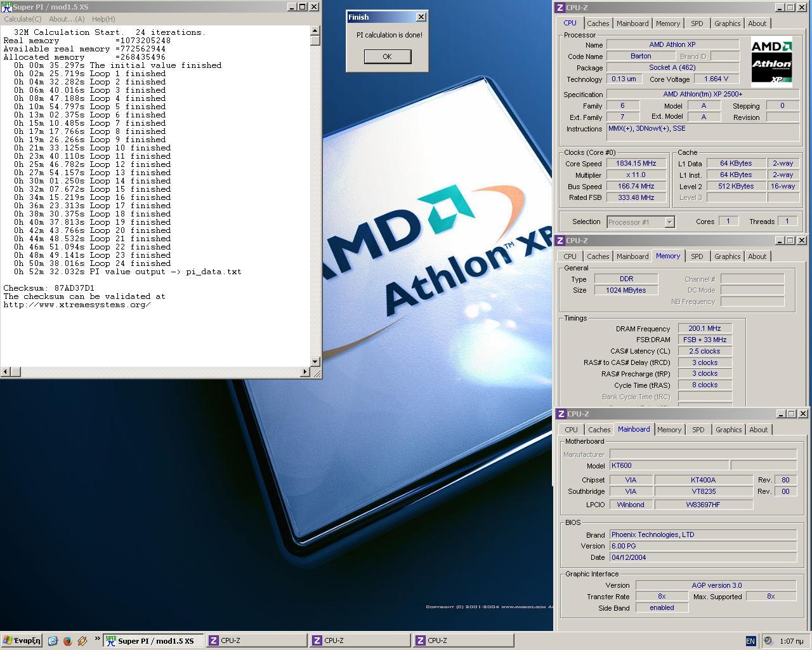Expand the quick launch chevron
This screenshot has height=650, width=812.
pos(97,639)
